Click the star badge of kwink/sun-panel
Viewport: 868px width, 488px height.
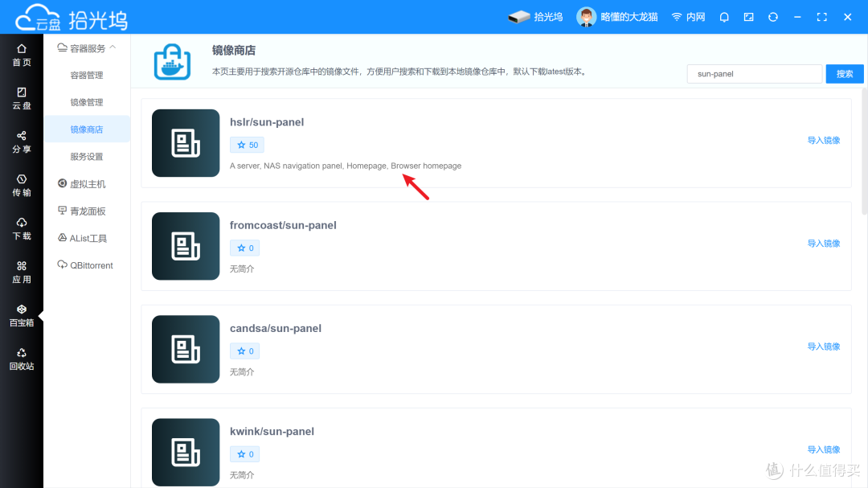tap(244, 454)
